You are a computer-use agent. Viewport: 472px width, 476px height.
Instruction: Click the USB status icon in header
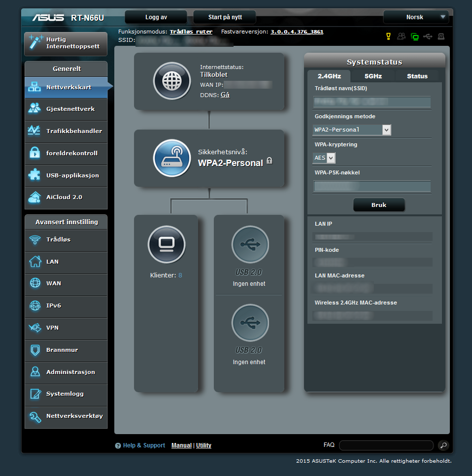[x=428, y=37]
